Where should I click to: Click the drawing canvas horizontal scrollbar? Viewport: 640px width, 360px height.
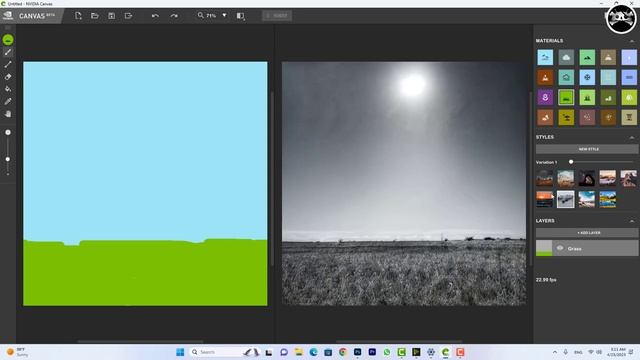click(x=140, y=341)
